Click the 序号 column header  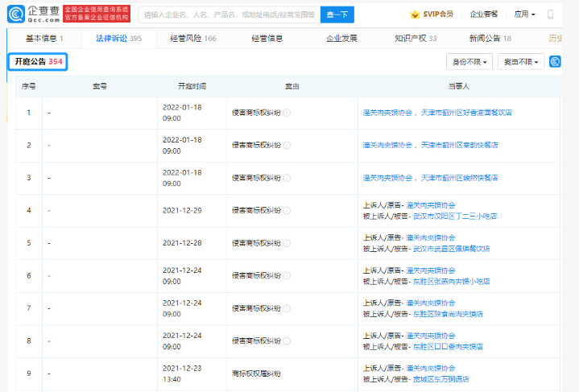click(29, 86)
